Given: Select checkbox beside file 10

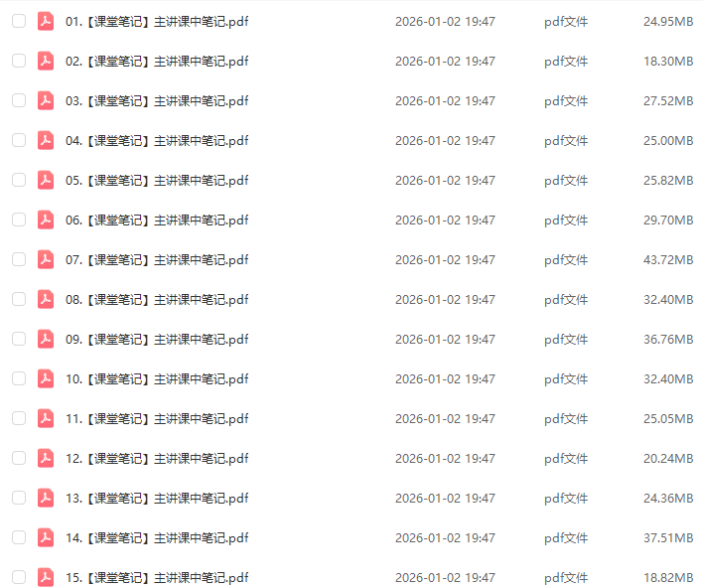Looking at the screenshot, I should pos(19,378).
